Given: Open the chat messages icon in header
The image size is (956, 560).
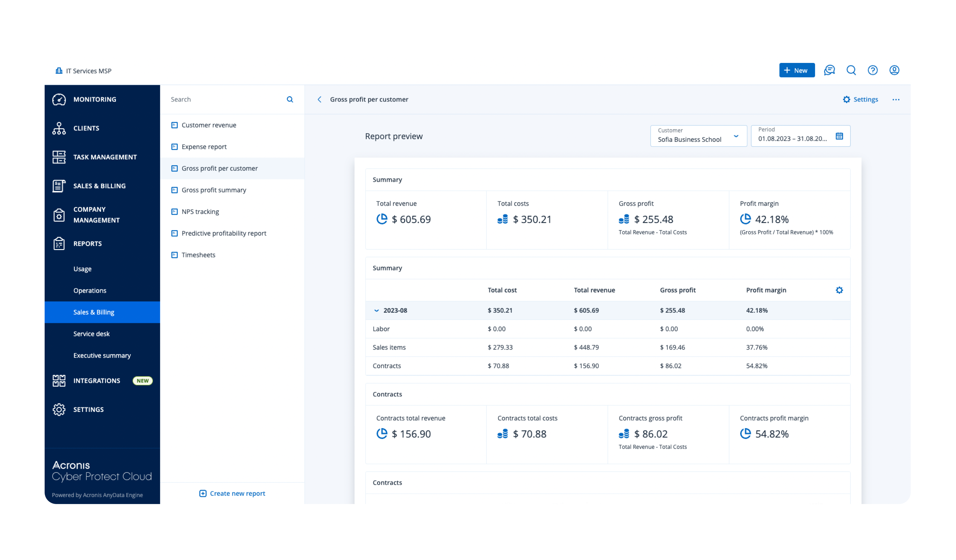Looking at the screenshot, I should pos(829,70).
